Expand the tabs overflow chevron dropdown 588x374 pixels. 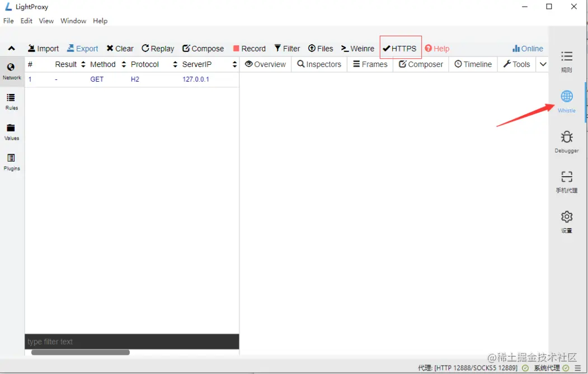click(x=543, y=64)
